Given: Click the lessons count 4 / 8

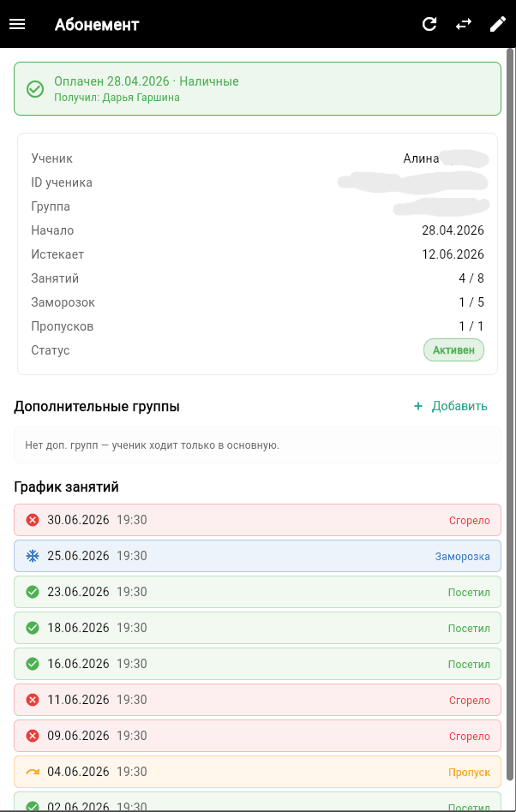Looking at the screenshot, I should 471,278.
